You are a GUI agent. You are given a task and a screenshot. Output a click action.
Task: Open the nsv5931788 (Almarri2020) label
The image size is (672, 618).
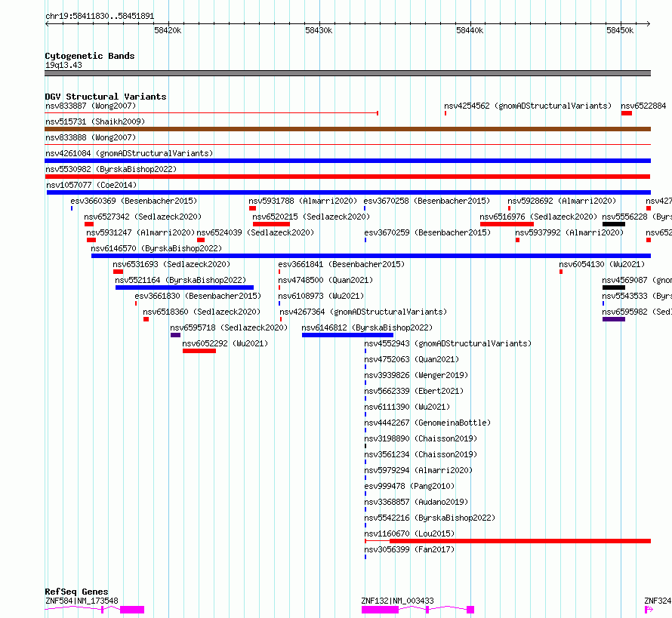click(303, 201)
